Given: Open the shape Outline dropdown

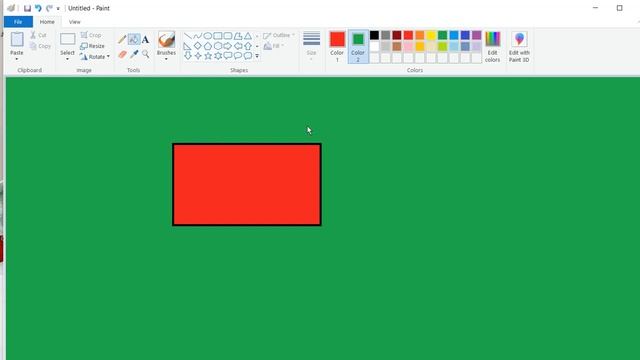Looking at the screenshot, I should [x=279, y=36].
